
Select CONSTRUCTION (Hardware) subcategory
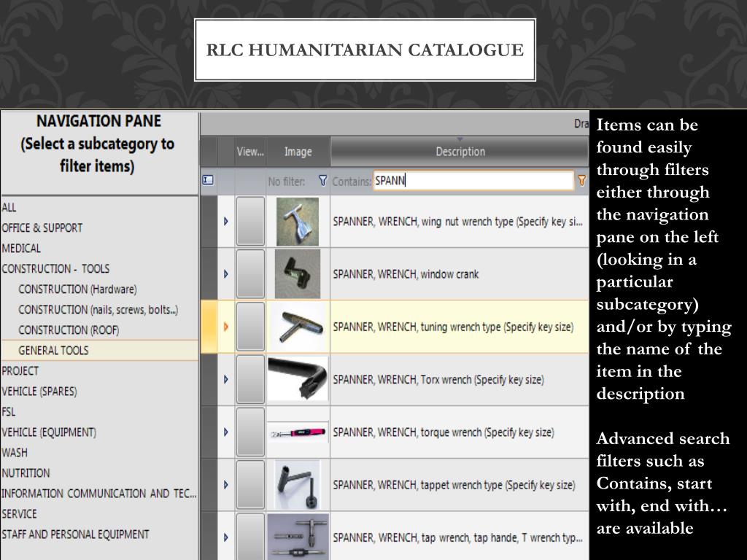(77, 289)
